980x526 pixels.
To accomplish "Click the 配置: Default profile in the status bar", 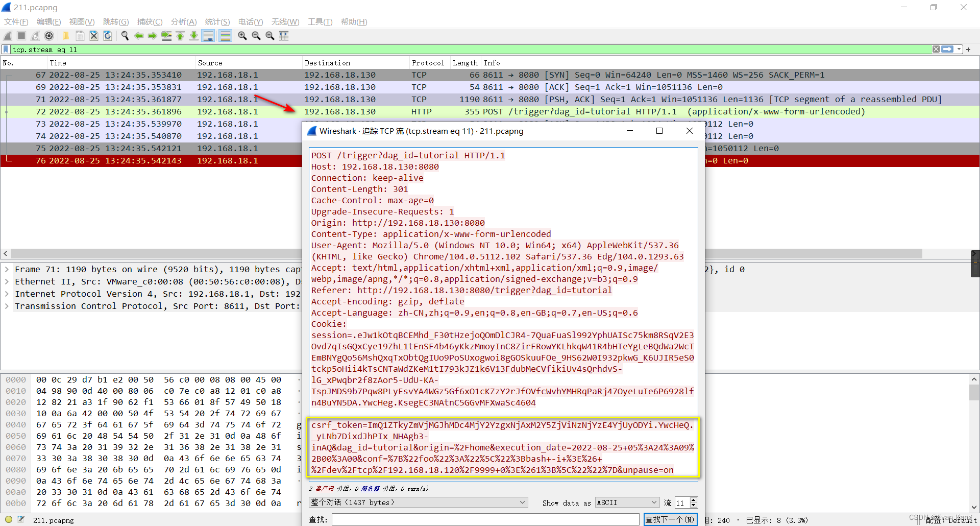I will (951, 520).
